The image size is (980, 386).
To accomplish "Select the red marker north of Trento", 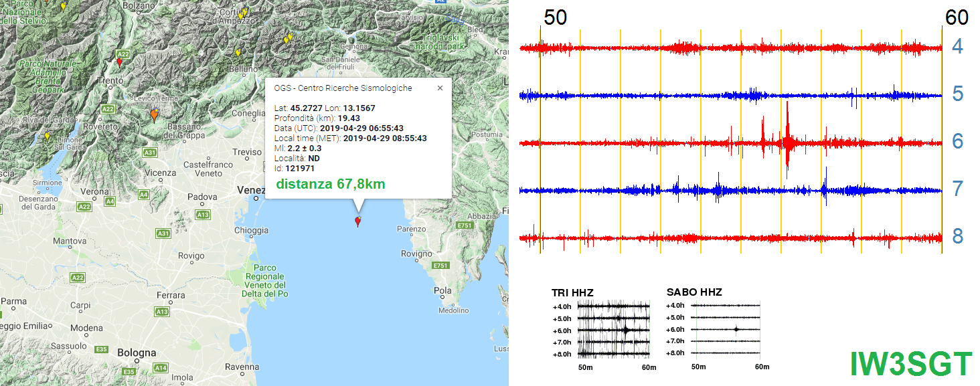I will (x=120, y=63).
